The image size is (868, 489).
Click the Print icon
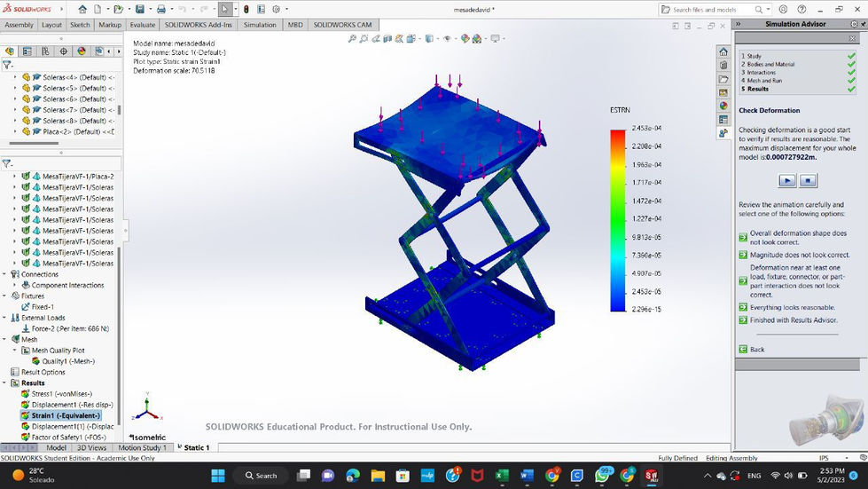coord(161,9)
